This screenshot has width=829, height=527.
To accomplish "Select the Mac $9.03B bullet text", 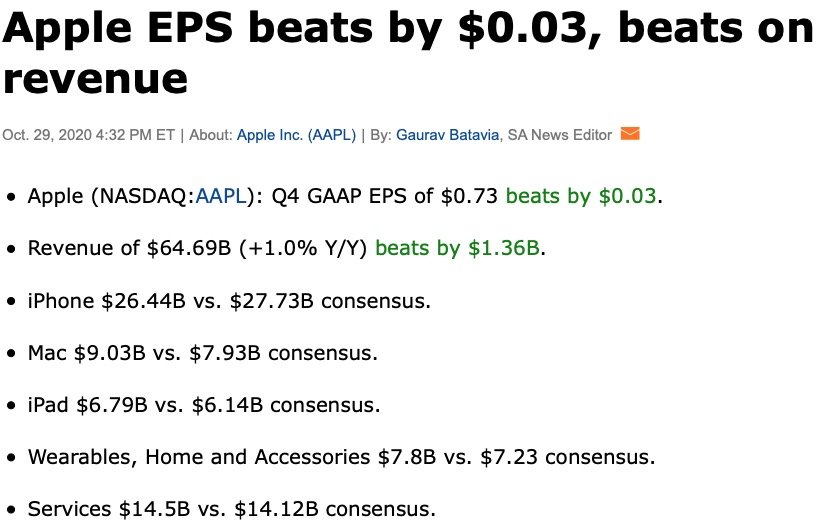I will point(203,353).
